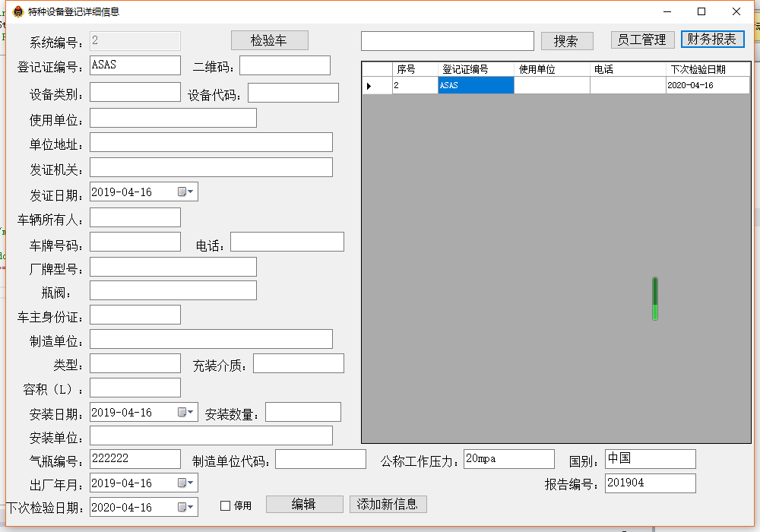Screen dimensions: 760x532
Task: Click the 使用单位 input field
Action: (x=173, y=118)
